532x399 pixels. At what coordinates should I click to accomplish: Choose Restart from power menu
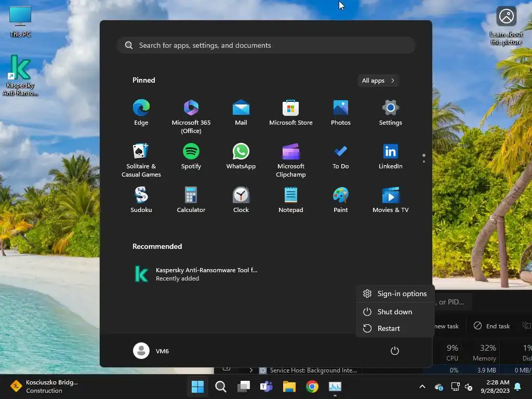[395, 328]
